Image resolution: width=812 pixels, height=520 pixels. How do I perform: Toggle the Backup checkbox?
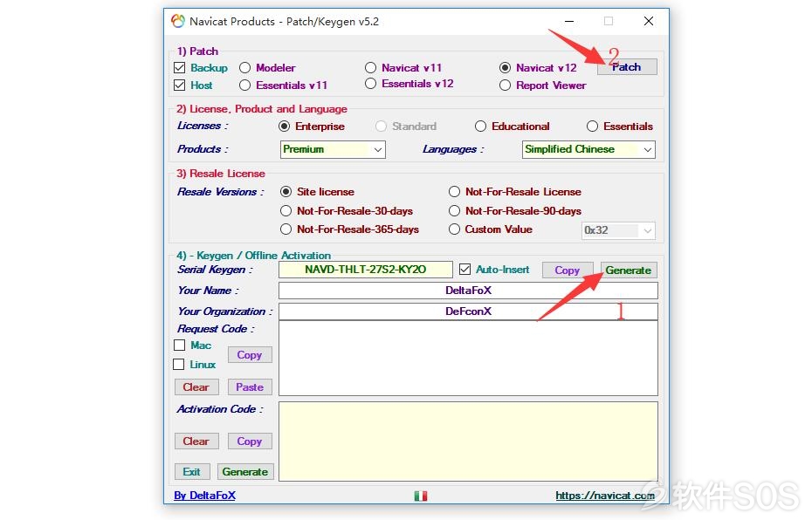click(x=180, y=68)
